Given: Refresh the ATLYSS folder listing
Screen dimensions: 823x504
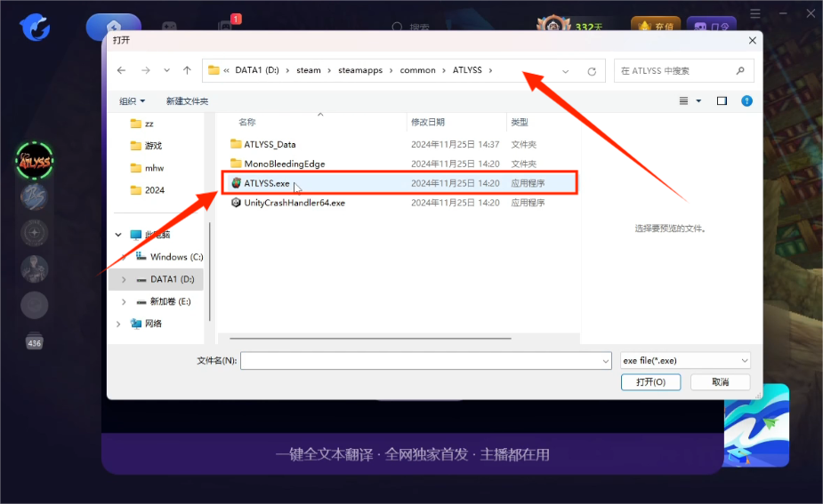Looking at the screenshot, I should click(x=592, y=71).
